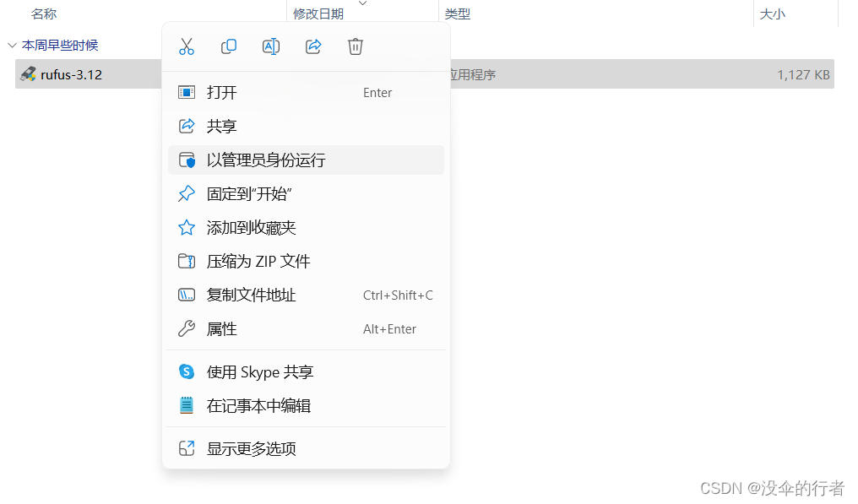The image size is (858, 504).
Task: Sort by 名称 column header
Action: (x=44, y=14)
